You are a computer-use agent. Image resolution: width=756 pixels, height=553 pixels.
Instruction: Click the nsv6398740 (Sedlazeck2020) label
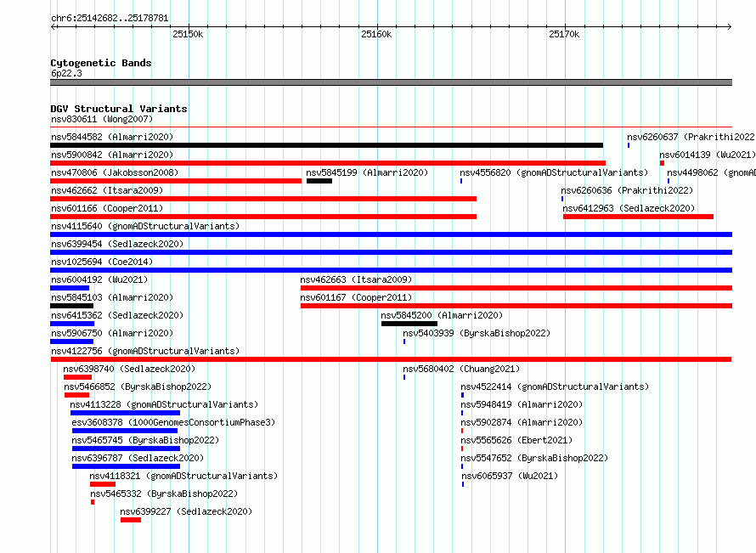point(129,369)
